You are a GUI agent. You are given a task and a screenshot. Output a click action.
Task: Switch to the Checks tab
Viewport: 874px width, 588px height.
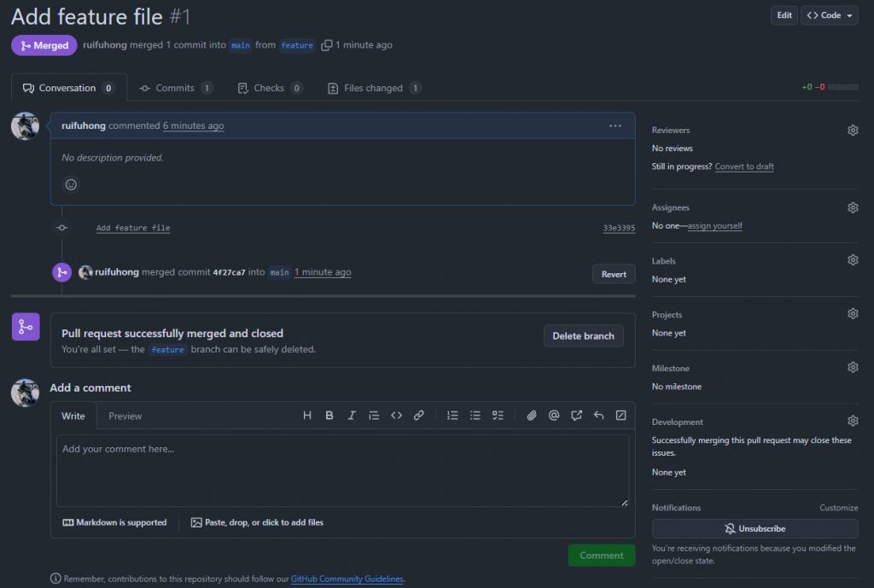(271, 88)
